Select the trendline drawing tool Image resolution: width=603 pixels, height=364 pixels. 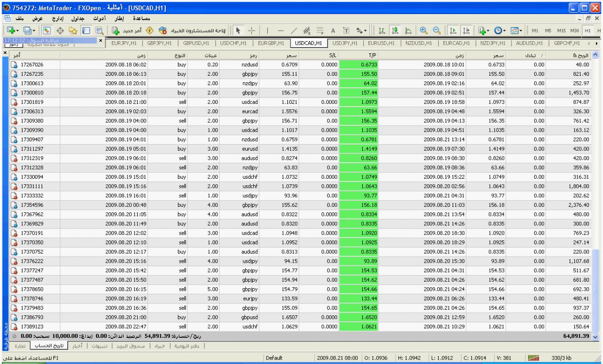293,31
